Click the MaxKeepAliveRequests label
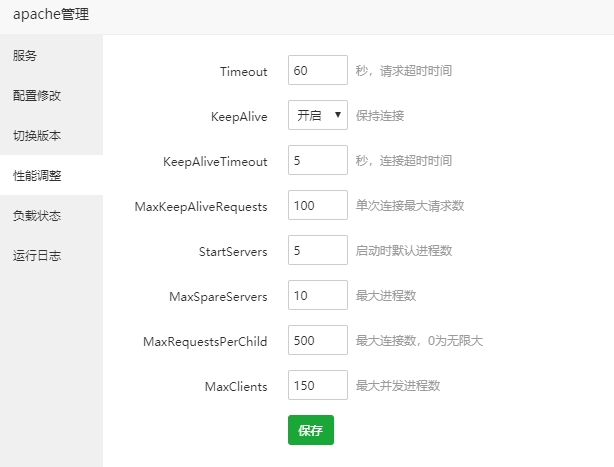614x467 pixels. 201,207
